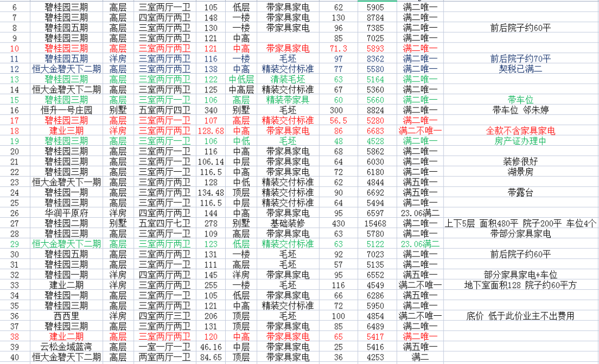This screenshot has width=599, height=364.
Task: Select 前后院子约60平 in row 8
Action: [x=521, y=28]
